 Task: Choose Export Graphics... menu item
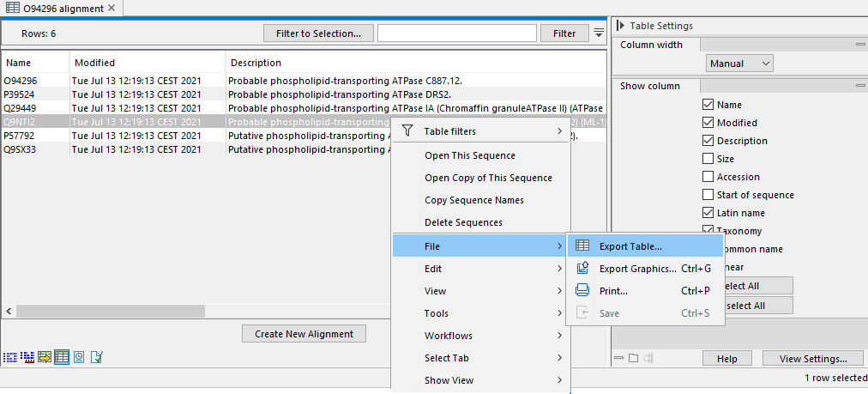(x=646, y=269)
